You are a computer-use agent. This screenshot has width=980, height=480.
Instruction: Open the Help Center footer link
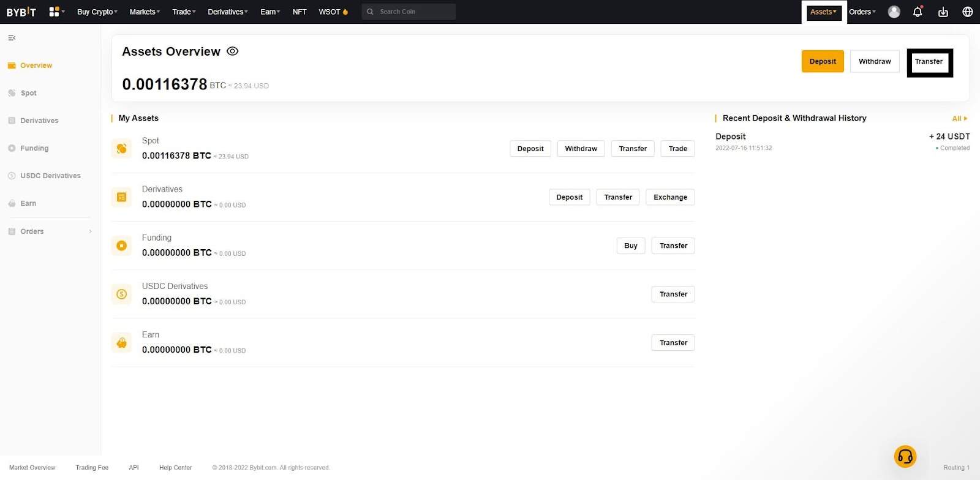(x=176, y=468)
